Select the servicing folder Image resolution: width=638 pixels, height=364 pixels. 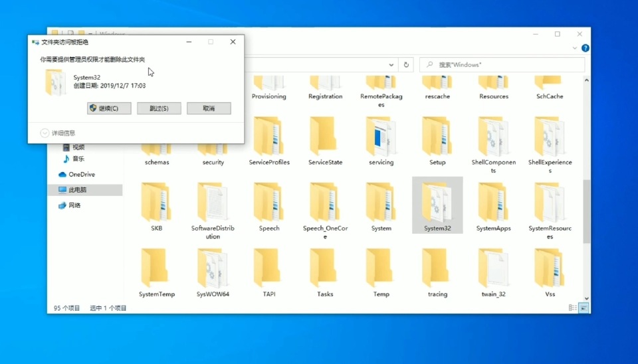[381, 141]
